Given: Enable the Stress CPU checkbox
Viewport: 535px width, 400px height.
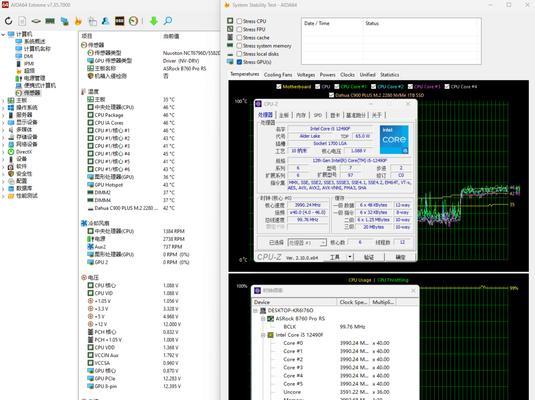Looking at the screenshot, I should [239, 21].
